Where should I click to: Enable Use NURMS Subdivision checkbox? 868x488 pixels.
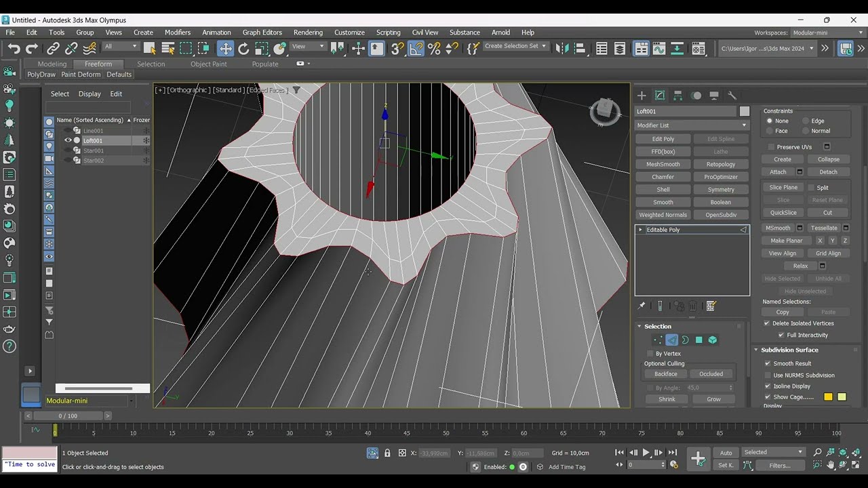(768, 375)
